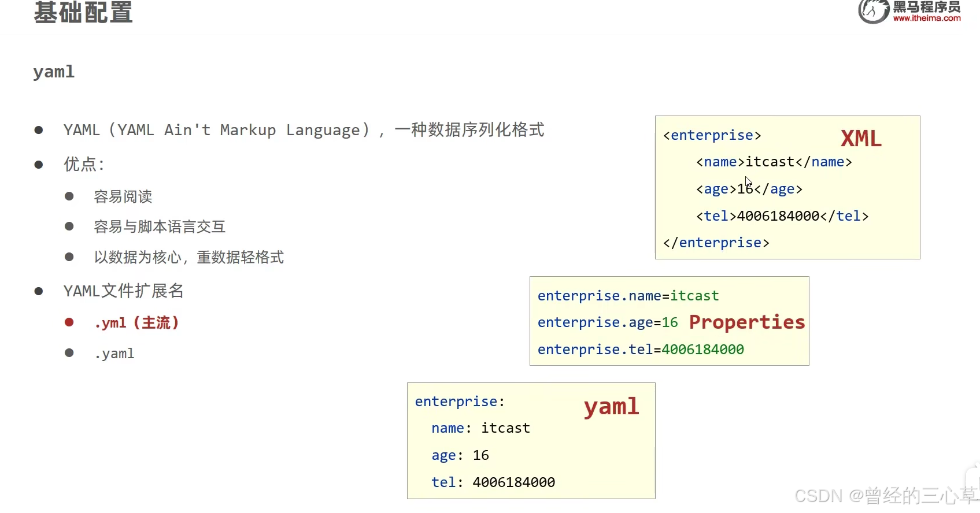The width and height of the screenshot is (980, 513).
Task: Click the closing </enterprise> tag
Action: (x=716, y=243)
